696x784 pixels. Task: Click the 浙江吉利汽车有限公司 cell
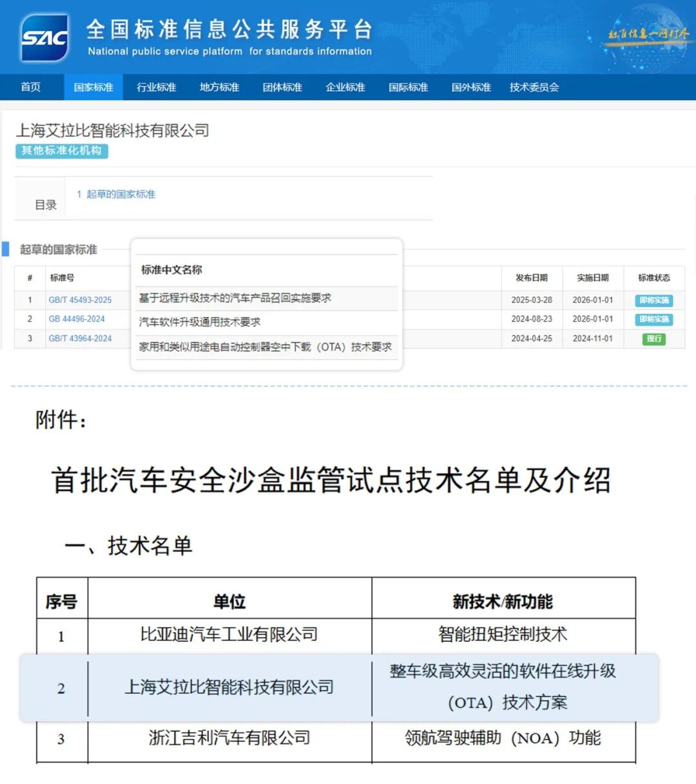tap(229, 738)
